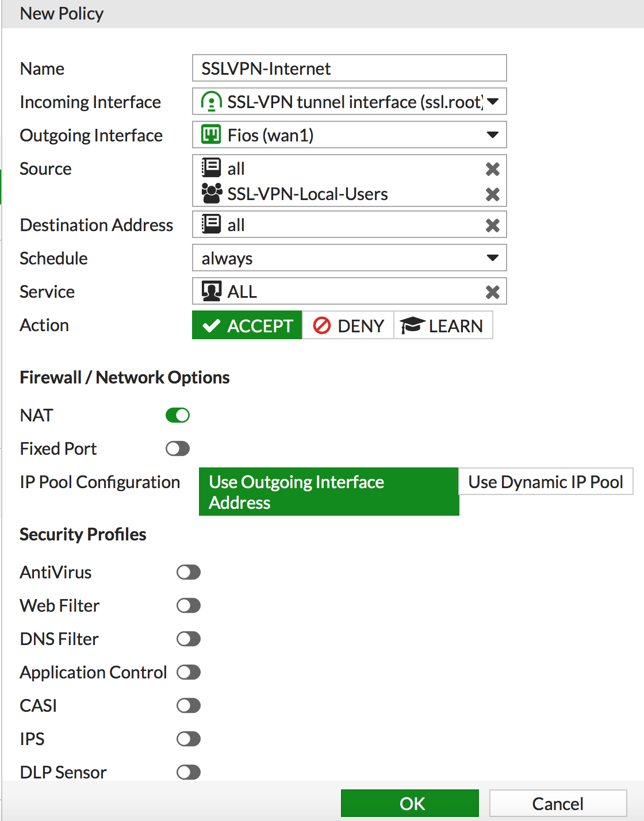Click the SSL-VPN tunnel interface icon

point(211,102)
